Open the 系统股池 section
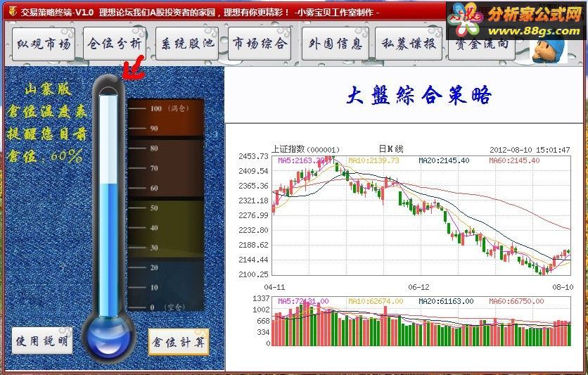 (x=187, y=44)
